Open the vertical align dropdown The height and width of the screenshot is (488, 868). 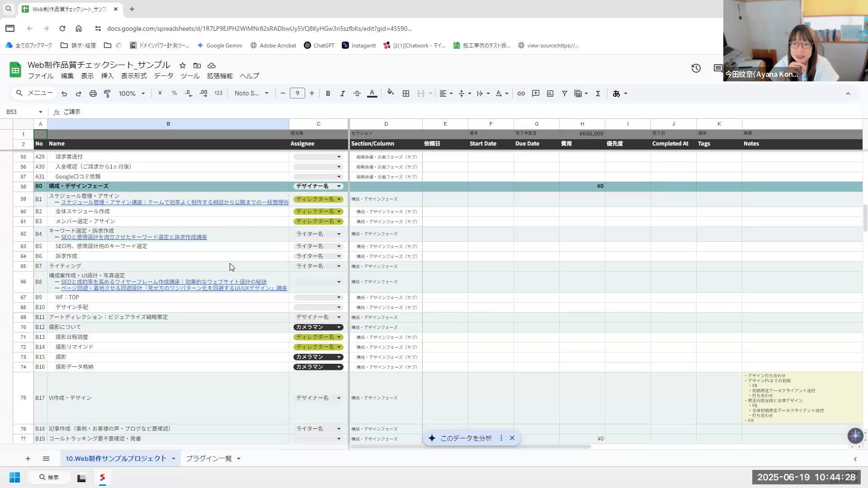464,94
